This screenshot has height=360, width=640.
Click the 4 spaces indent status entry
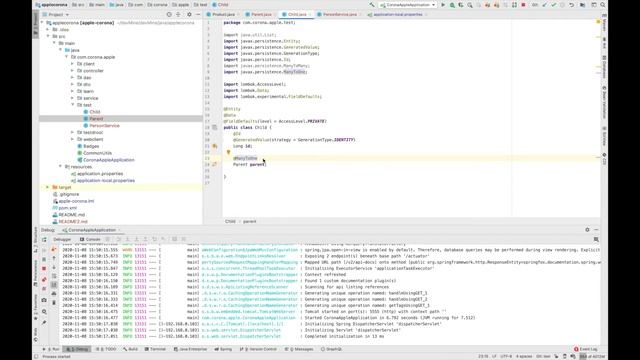[x=524, y=356]
